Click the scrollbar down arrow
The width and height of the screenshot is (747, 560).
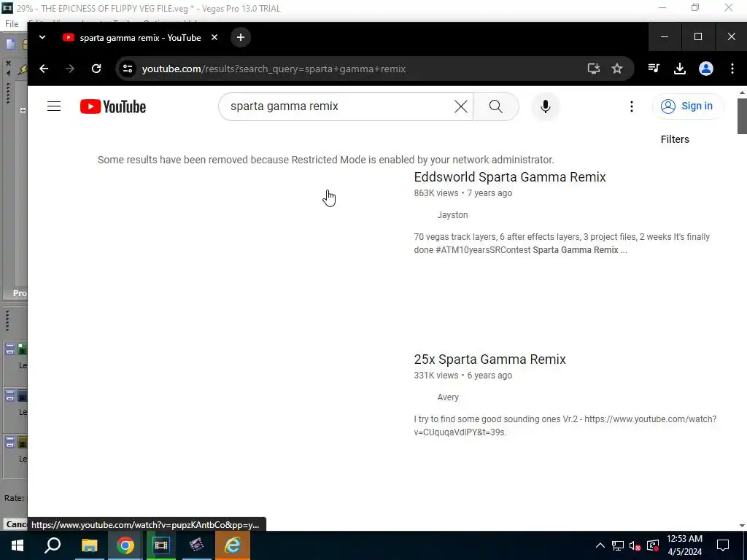point(742,526)
